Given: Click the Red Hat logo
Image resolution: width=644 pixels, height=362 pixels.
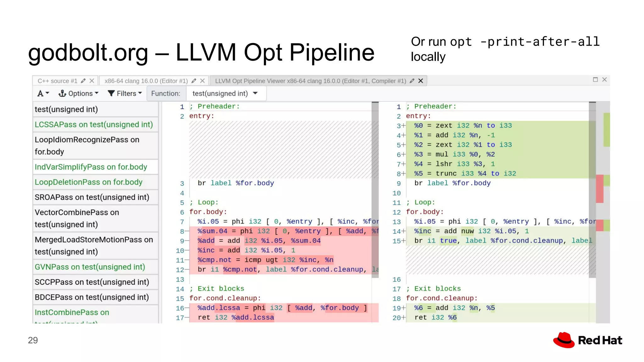Looking at the screenshot, I should click(x=587, y=340).
